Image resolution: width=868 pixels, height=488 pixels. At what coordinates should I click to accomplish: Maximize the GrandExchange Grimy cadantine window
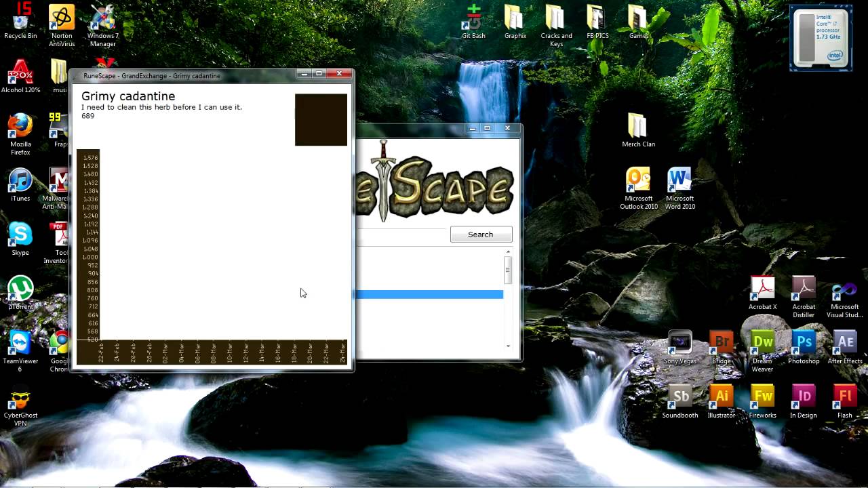[319, 73]
